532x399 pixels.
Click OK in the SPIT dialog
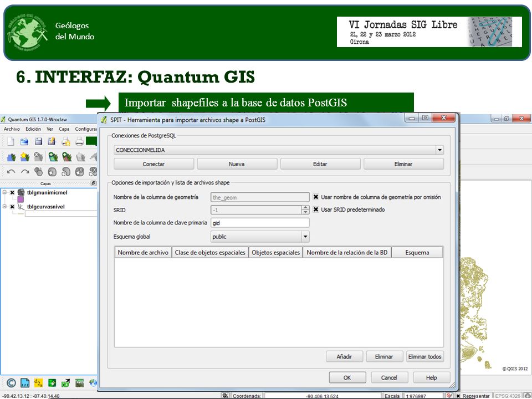pos(347,377)
